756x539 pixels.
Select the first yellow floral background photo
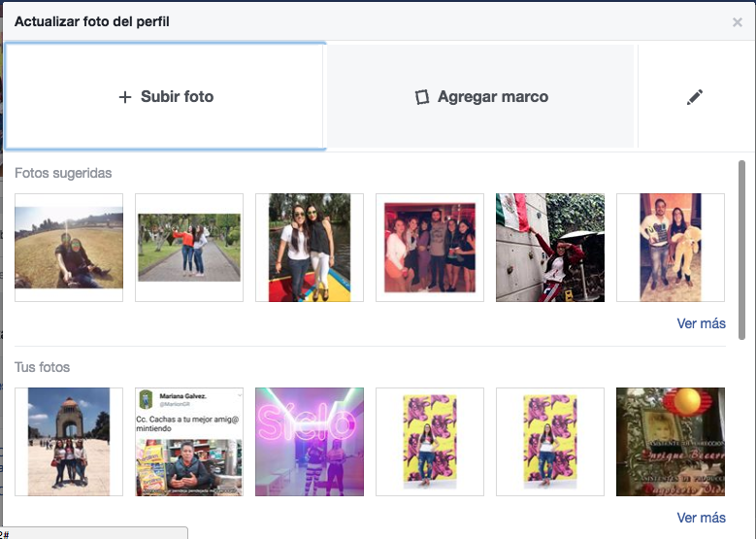point(430,442)
